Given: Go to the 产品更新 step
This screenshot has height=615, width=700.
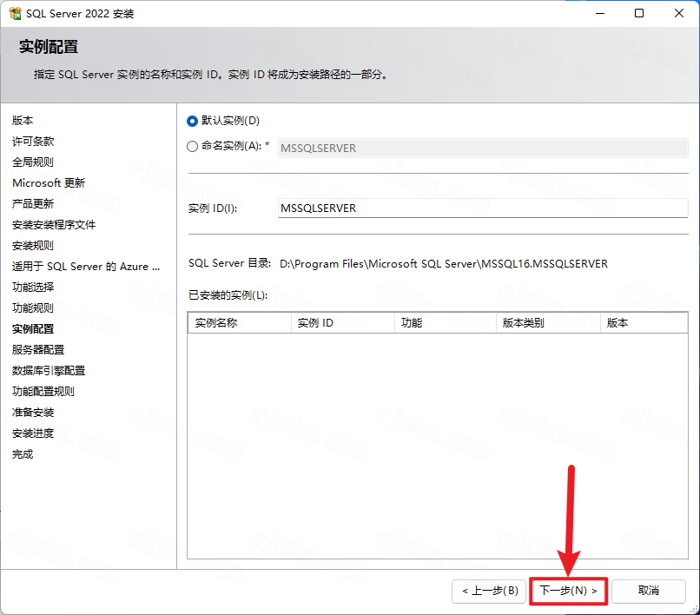Looking at the screenshot, I should pos(33,203).
